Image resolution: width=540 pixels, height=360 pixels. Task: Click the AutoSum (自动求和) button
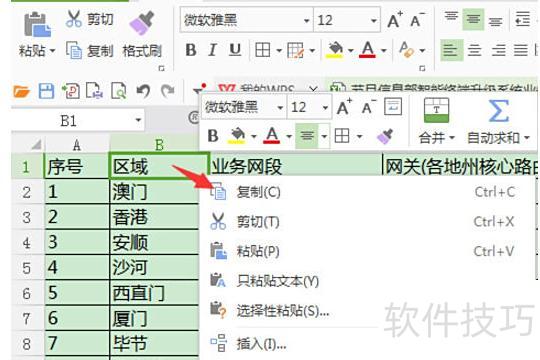(x=498, y=121)
